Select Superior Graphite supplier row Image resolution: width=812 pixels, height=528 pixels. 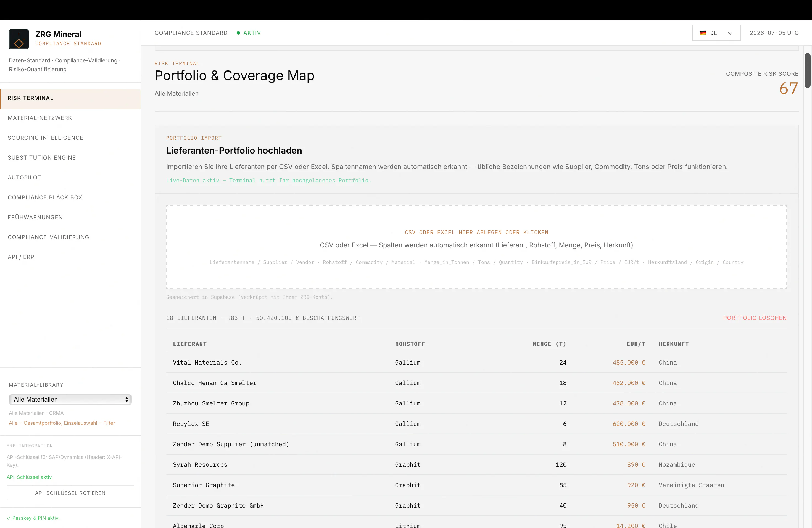click(476, 485)
